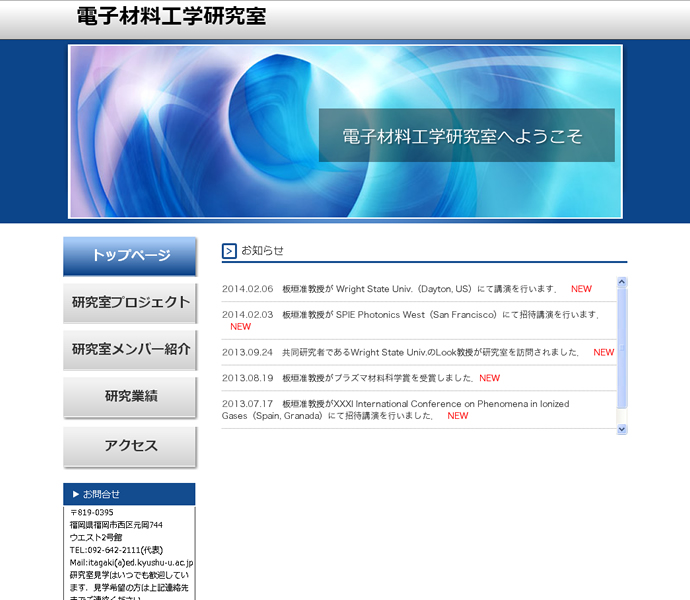Click the お知らせ section heading
Viewport: 690px width, 600px height.
(262, 250)
